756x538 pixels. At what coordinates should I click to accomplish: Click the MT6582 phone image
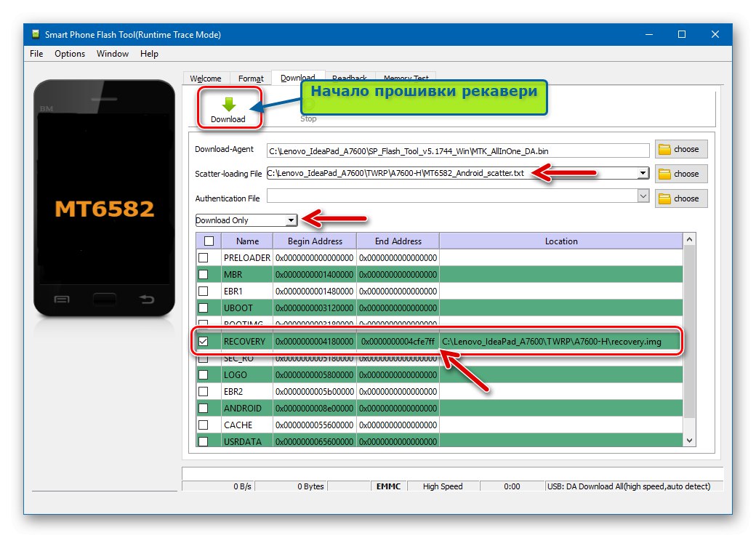point(104,198)
